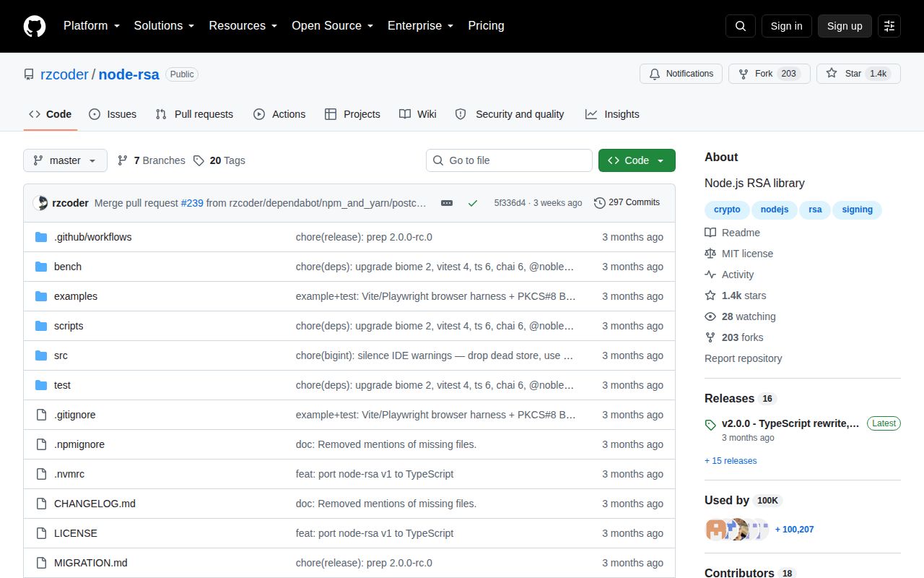Click the src folder icon
Screen dimensions: 924x578
tap(41, 355)
